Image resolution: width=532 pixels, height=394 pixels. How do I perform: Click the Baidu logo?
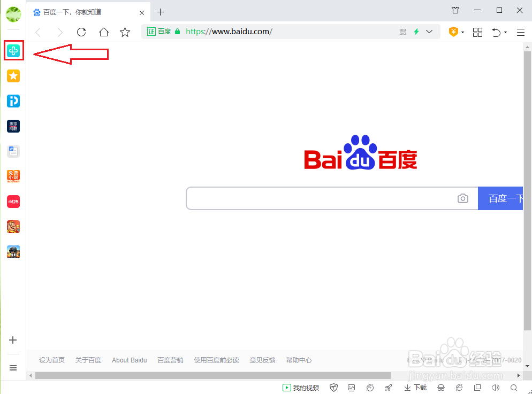tap(361, 152)
